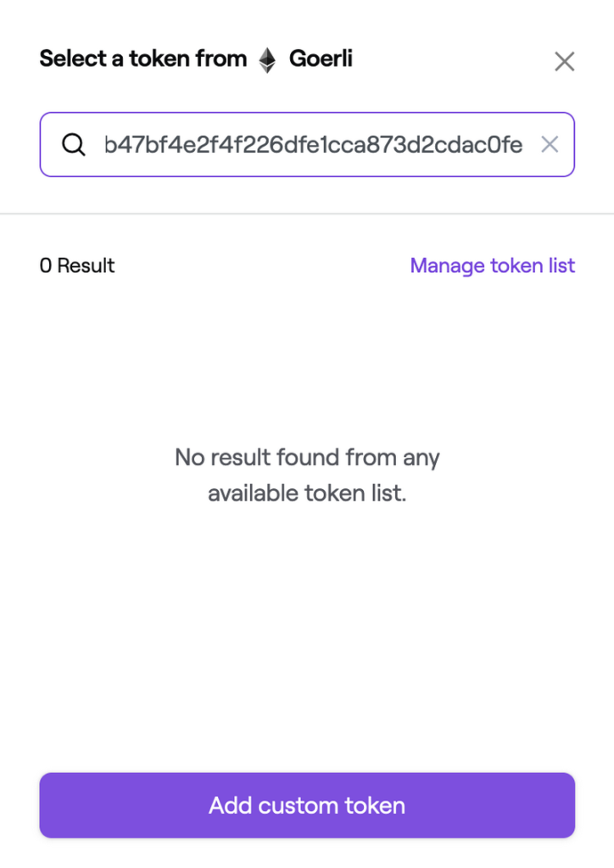Image resolution: width=614 pixels, height=868 pixels.
Task: Click the digit "0" in the results count
Action: point(45,265)
